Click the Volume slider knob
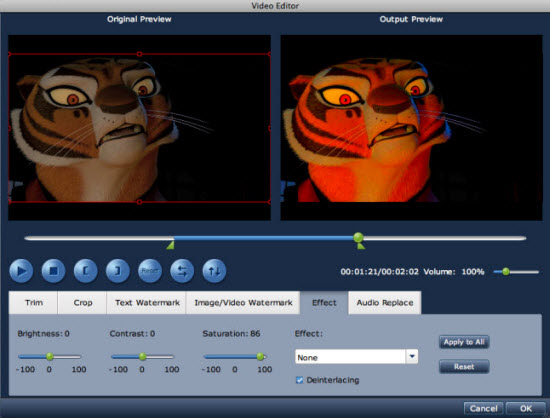This screenshot has height=418, width=550. click(x=506, y=271)
